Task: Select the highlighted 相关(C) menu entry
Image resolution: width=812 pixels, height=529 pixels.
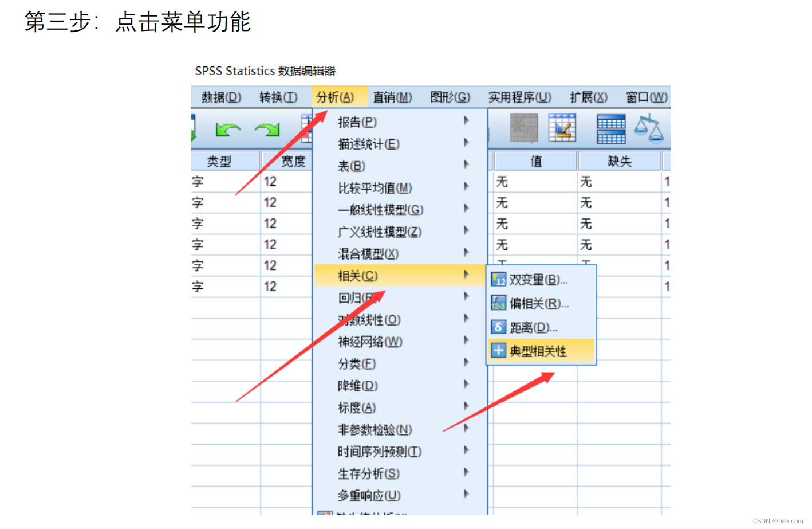Action: click(x=400, y=276)
